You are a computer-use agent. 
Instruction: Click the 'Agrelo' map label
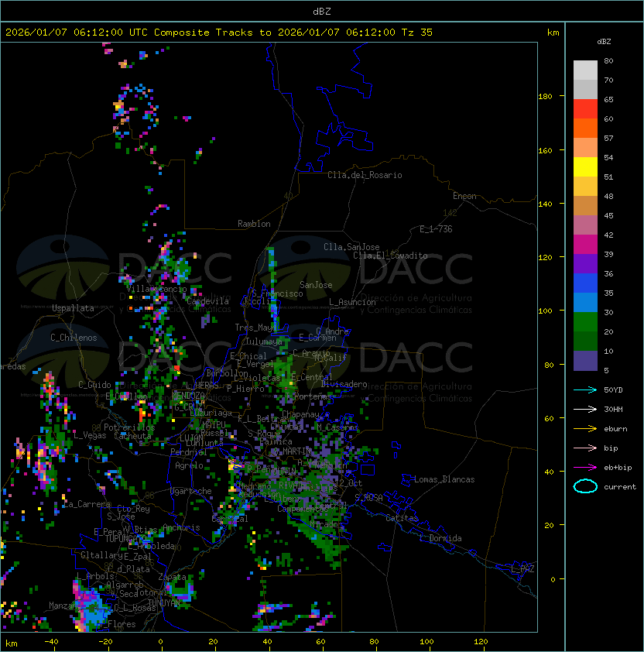click(x=189, y=465)
